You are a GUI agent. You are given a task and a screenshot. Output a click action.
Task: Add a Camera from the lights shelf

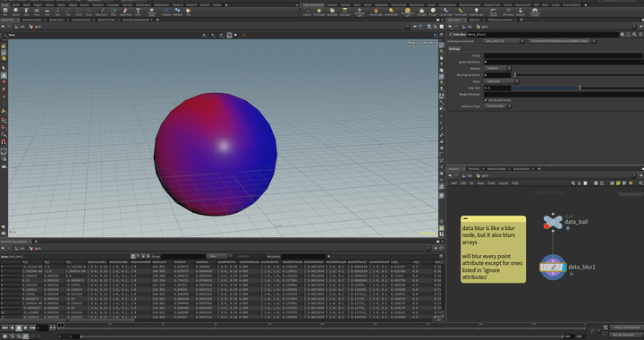point(307,12)
